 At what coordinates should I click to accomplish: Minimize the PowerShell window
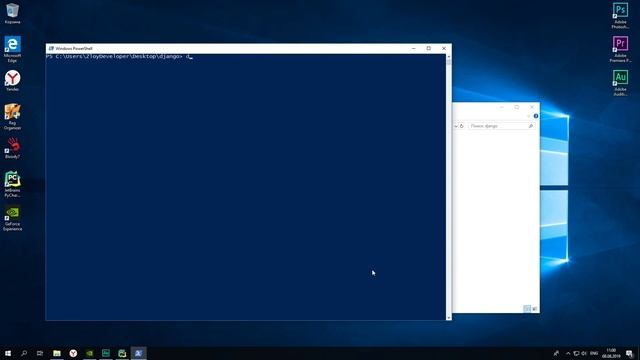tap(413, 48)
